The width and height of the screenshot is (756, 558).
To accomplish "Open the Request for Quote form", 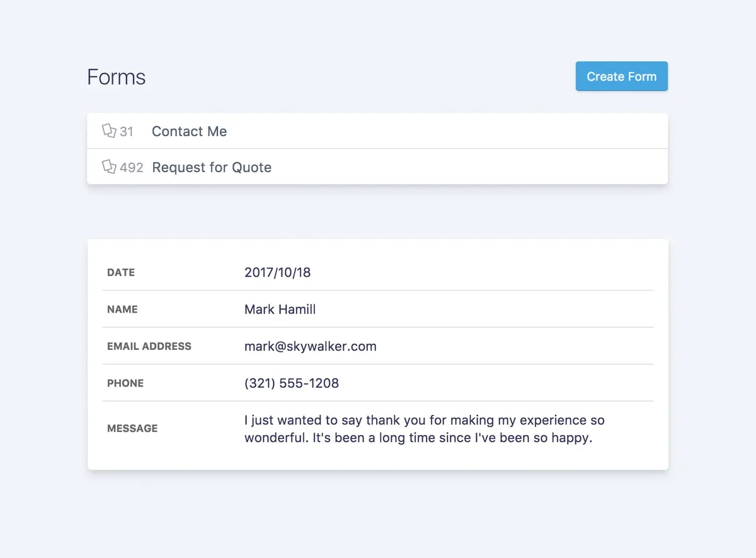I will (x=212, y=168).
